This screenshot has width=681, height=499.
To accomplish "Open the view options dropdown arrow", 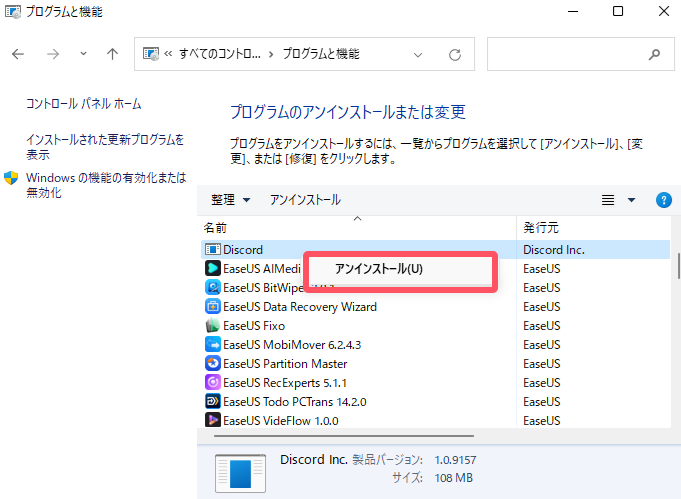I will [x=631, y=200].
